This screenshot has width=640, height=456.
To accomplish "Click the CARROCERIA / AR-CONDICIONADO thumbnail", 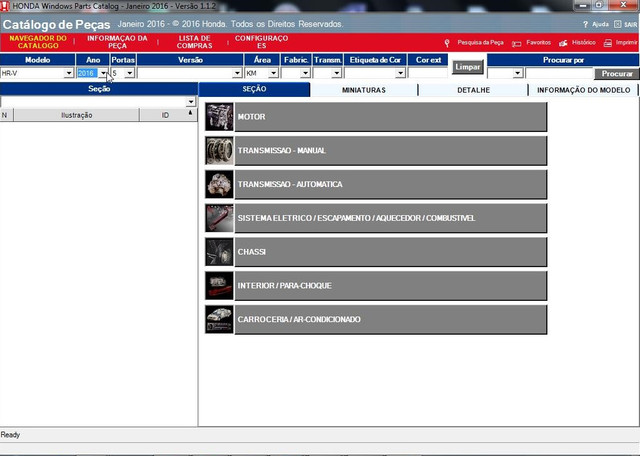I will point(219,320).
